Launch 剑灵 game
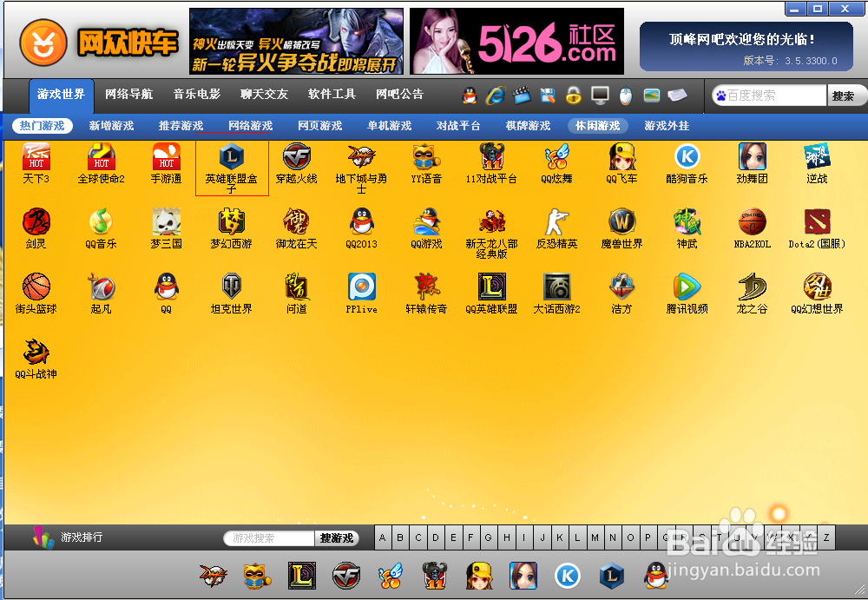 click(36, 227)
